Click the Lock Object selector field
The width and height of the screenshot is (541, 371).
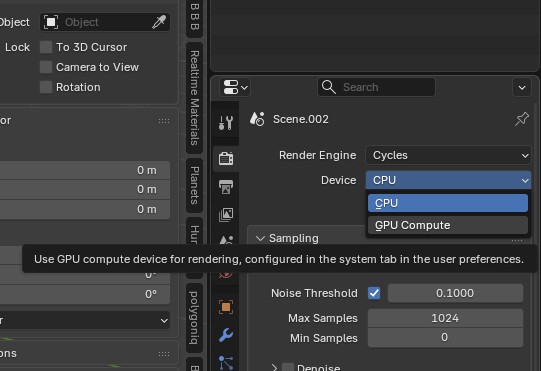pyautogui.click(x=105, y=22)
